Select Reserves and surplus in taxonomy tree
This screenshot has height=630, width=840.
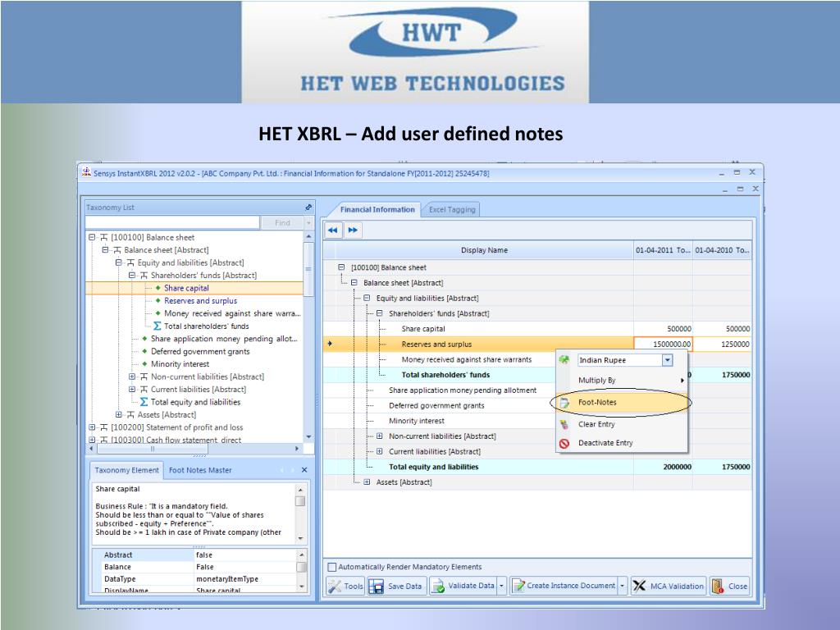pyautogui.click(x=200, y=300)
